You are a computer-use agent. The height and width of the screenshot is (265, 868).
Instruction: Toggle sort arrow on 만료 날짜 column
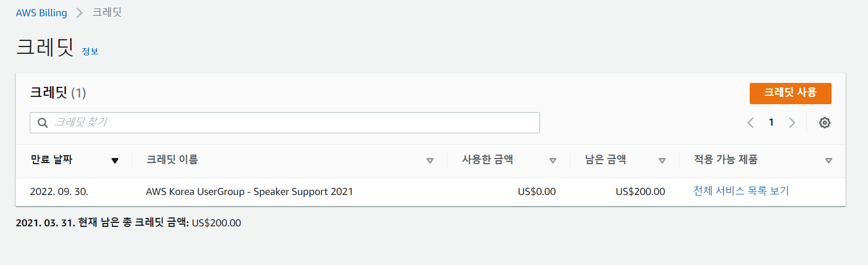pos(115,161)
